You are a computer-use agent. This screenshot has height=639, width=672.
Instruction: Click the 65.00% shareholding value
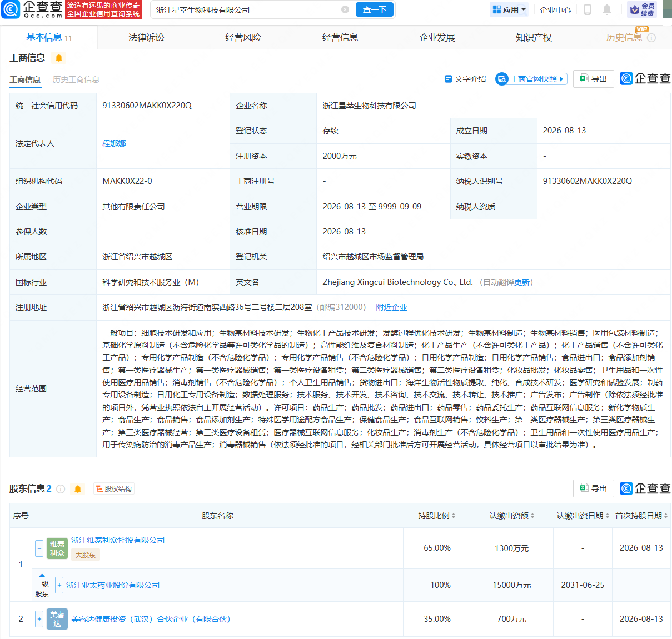point(437,548)
